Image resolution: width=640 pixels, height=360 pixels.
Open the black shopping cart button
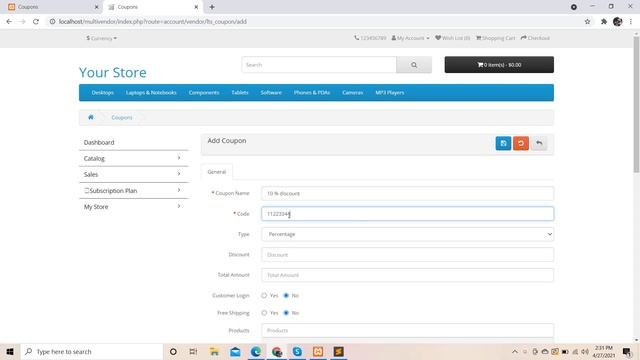(x=499, y=65)
